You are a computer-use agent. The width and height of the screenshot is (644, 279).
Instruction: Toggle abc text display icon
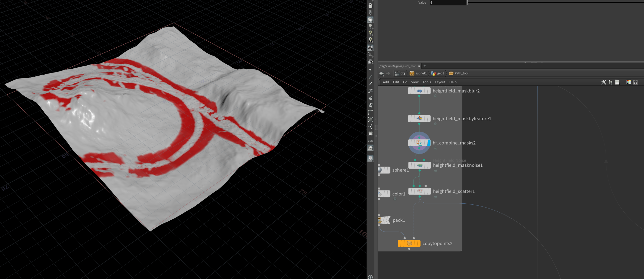[370, 141]
